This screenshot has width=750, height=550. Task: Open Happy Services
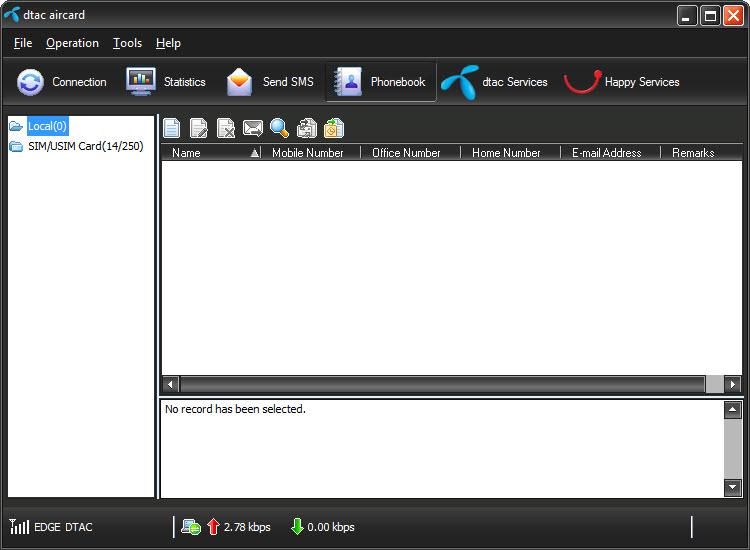(621, 82)
